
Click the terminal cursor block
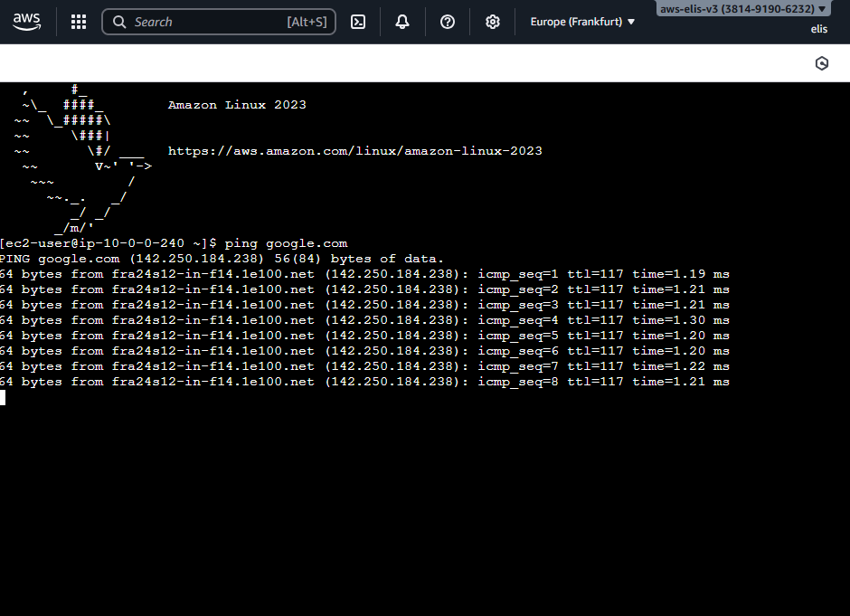[x=3, y=397]
